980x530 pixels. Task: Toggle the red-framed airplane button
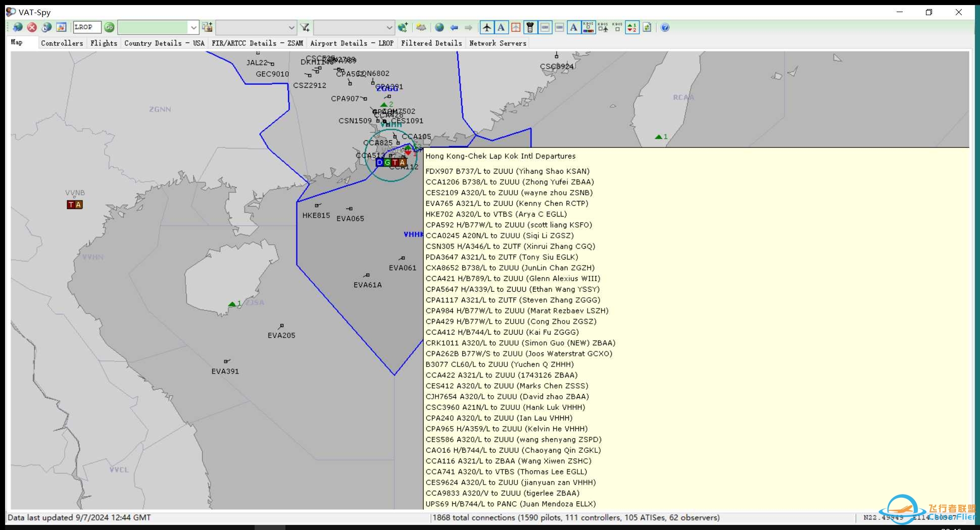pyautogui.click(x=516, y=27)
